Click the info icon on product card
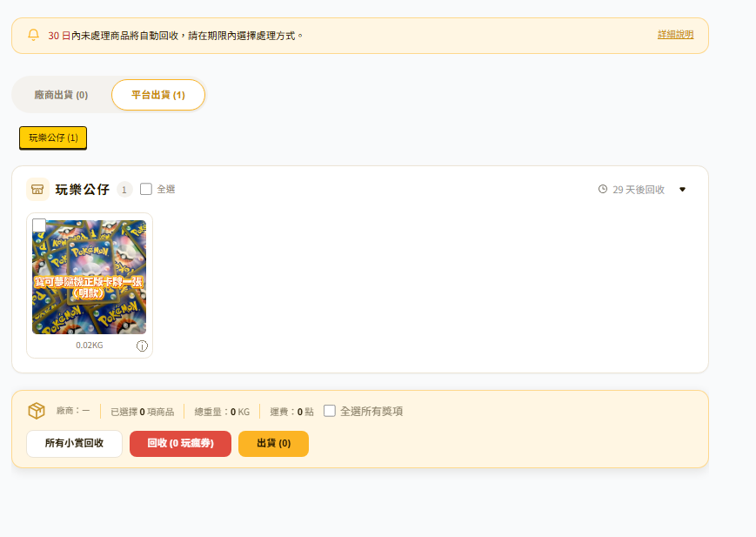 coord(142,346)
